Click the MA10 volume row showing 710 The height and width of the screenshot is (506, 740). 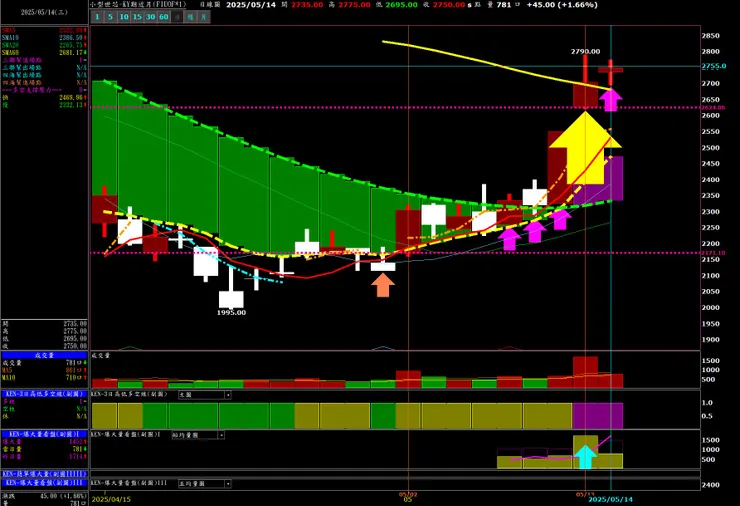point(44,378)
